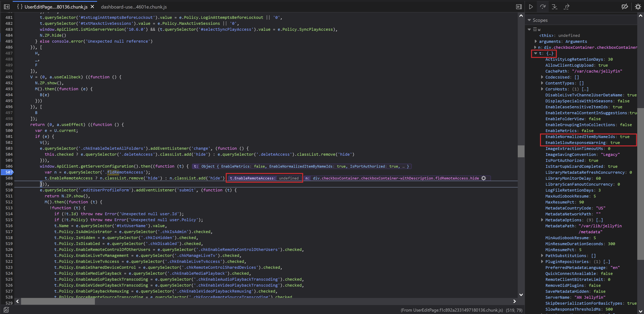Viewport: 644px width, 314px height.
Task: Toggle the sources sidebar pane icon
Action: (7, 7)
